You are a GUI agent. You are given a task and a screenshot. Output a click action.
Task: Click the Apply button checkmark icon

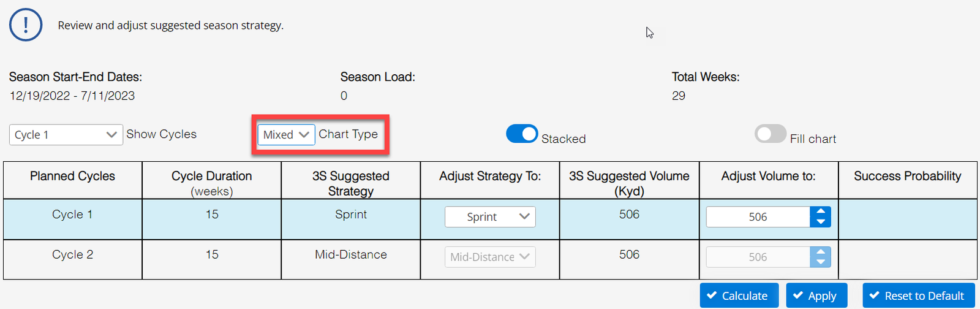click(x=798, y=296)
